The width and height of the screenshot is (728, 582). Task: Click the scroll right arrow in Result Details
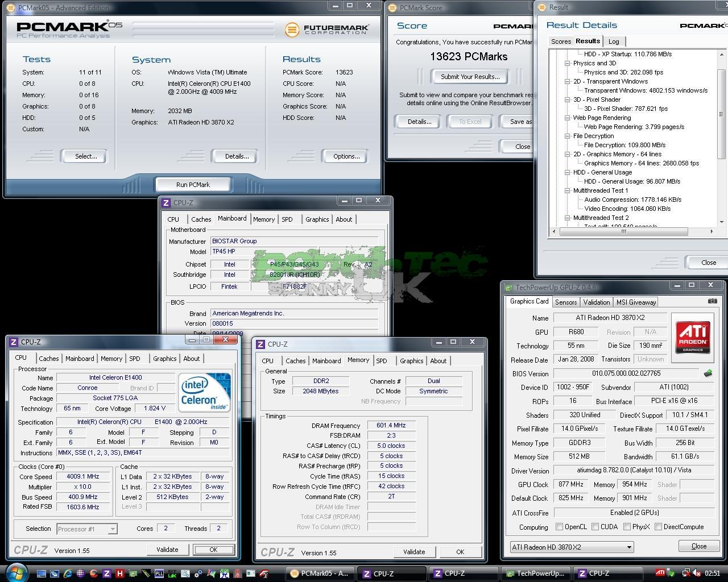pos(712,231)
